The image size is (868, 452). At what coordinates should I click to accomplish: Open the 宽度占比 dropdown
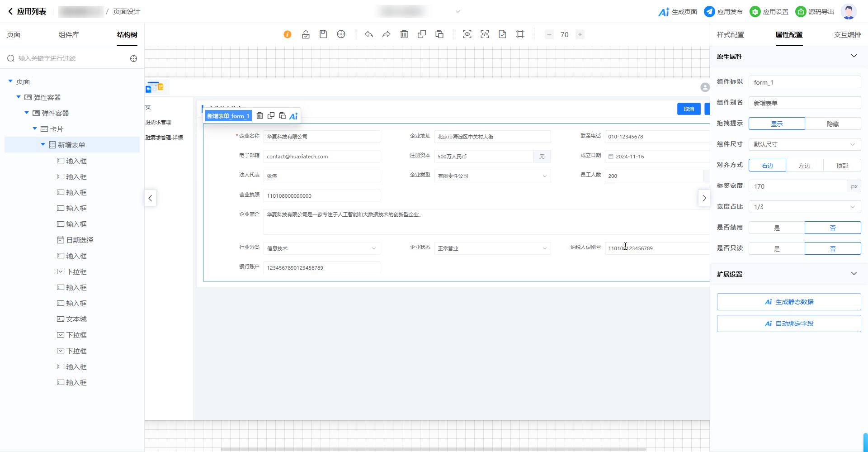click(x=804, y=207)
